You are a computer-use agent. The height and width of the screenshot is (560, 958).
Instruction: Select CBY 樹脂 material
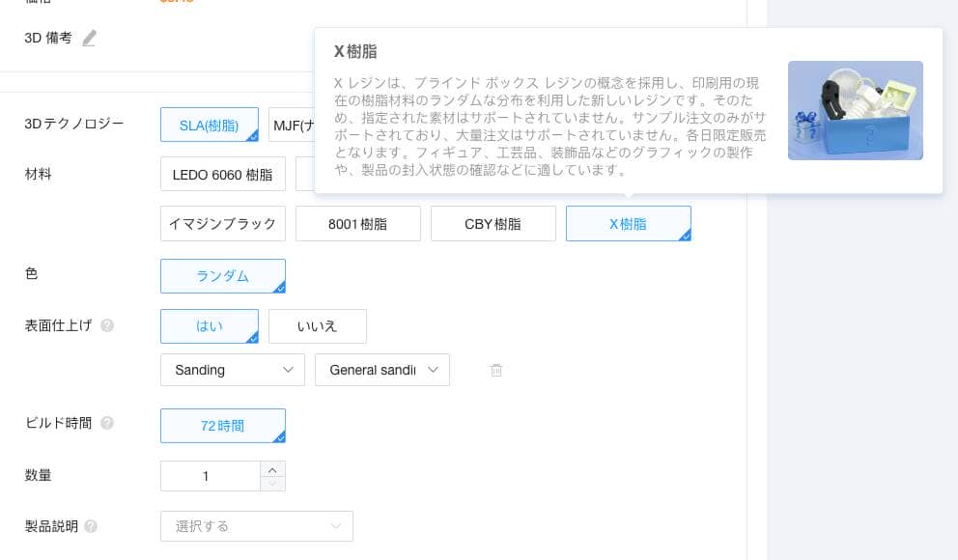(493, 224)
